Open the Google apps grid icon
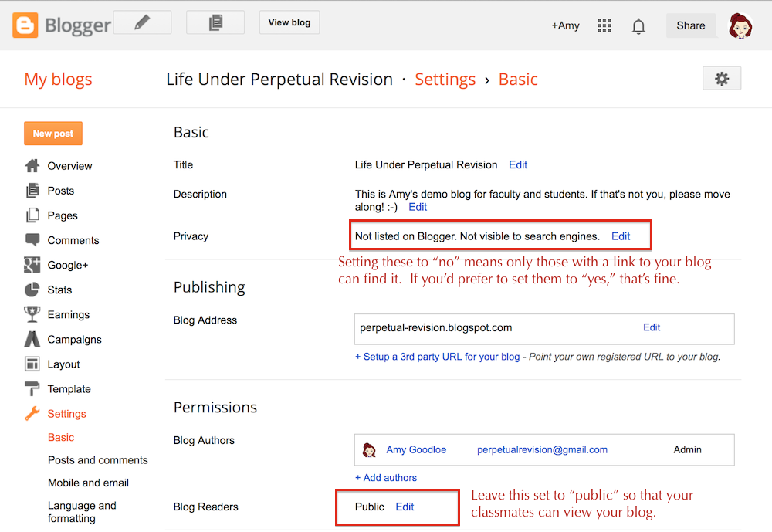 tap(604, 25)
